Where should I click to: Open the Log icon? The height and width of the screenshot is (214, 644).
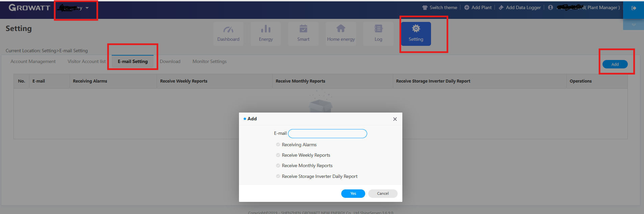click(x=378, y=29)
